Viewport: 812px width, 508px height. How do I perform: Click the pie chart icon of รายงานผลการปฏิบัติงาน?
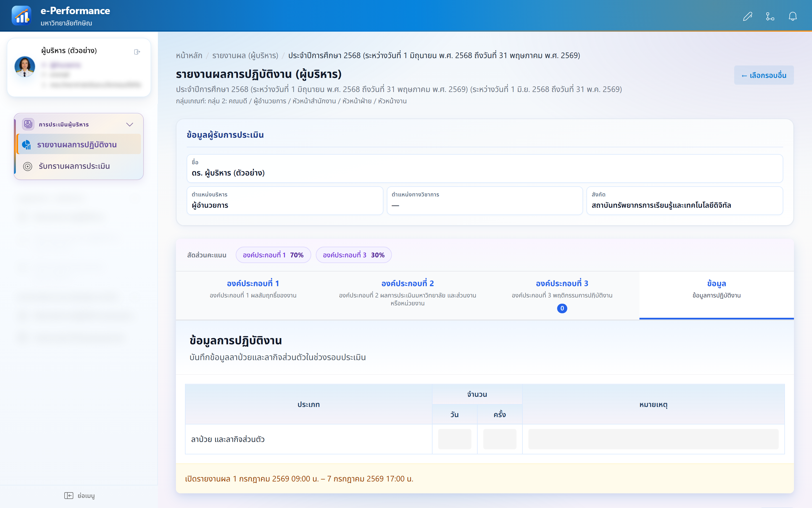tap(27, 145)
